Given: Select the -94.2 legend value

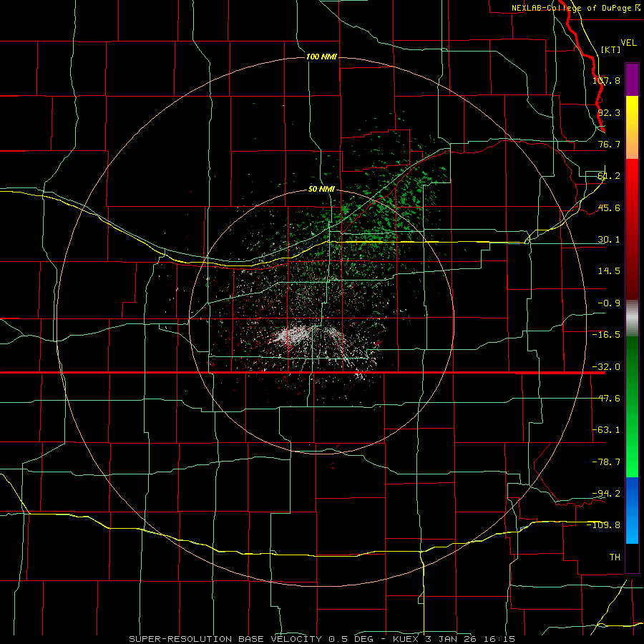Looking at the screenshot, I should pyautogui.click(x=606, y=493).
